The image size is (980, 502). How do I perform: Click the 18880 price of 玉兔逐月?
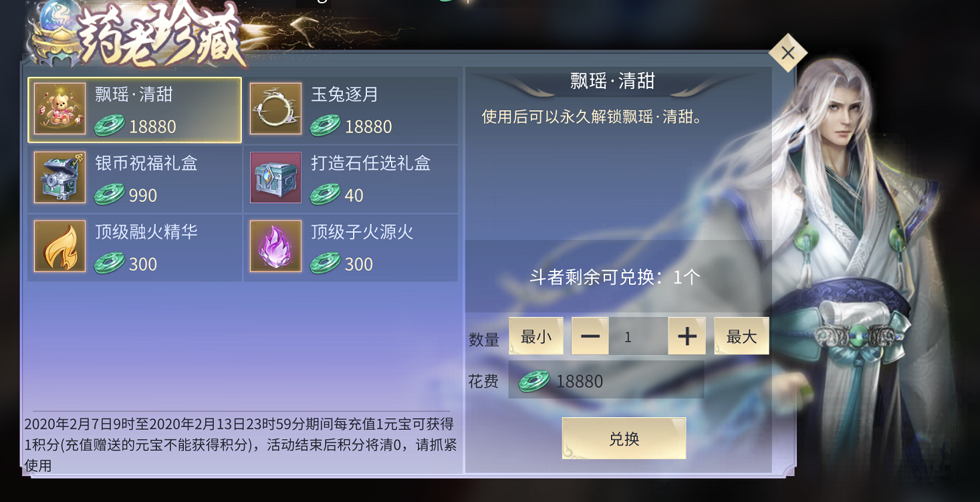368,126
